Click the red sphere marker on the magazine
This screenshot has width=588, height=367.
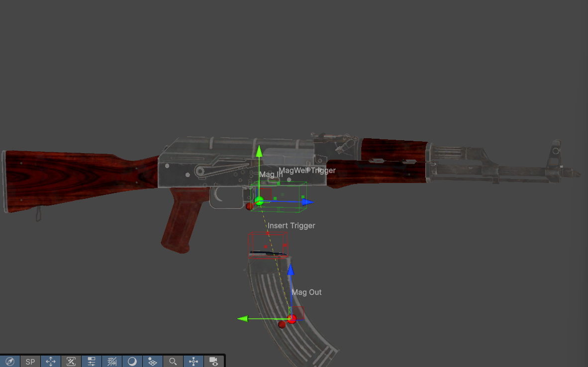tap(293, 319)
